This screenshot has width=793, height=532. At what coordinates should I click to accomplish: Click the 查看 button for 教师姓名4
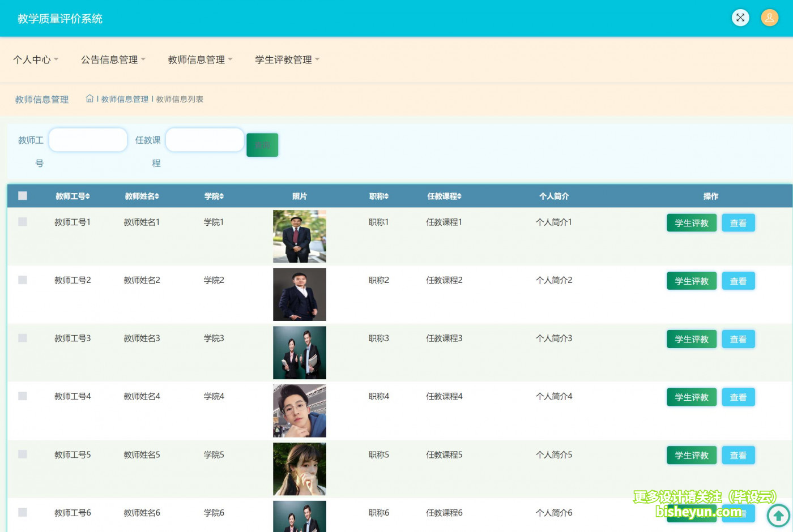pos(738,397)
